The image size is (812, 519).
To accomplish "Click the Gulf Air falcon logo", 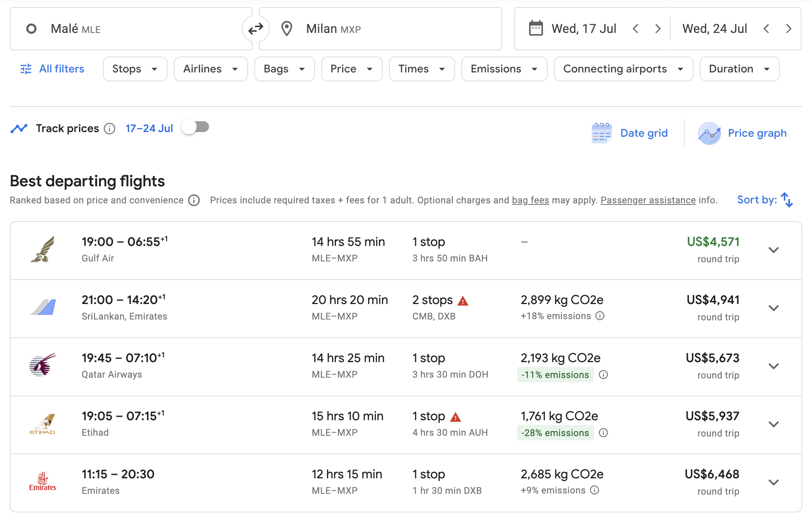I will point(43,249).
